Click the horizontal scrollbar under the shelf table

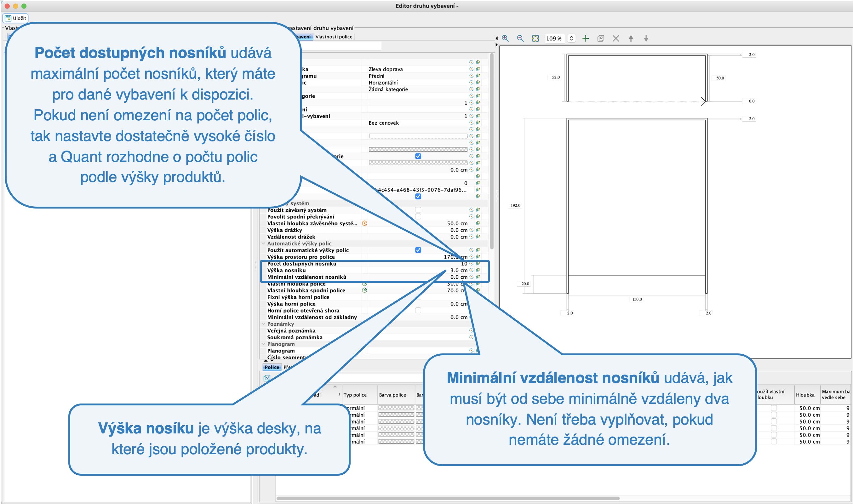(x=448, y=499)
